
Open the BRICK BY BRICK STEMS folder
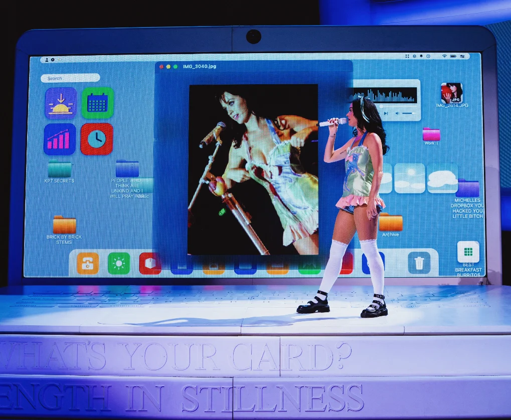click(65, 224)
